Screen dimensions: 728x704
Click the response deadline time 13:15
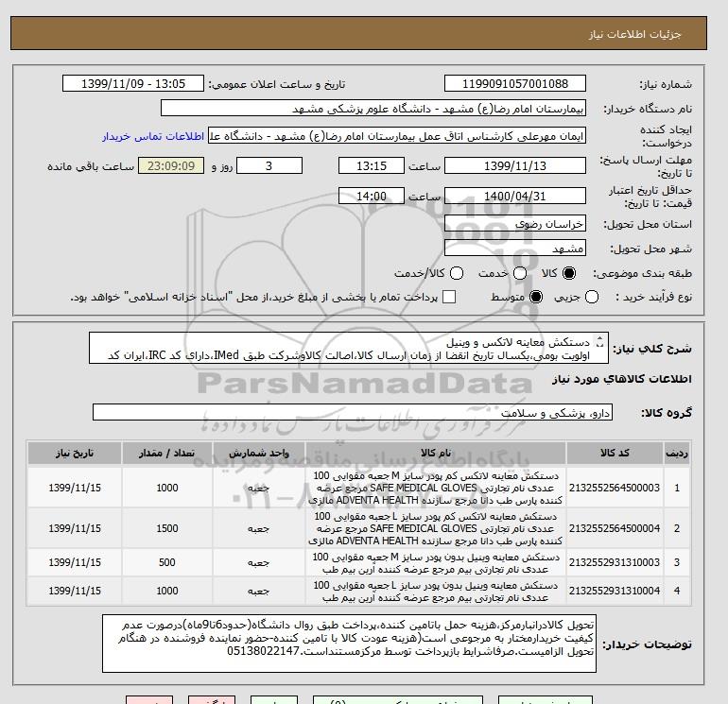372,165
